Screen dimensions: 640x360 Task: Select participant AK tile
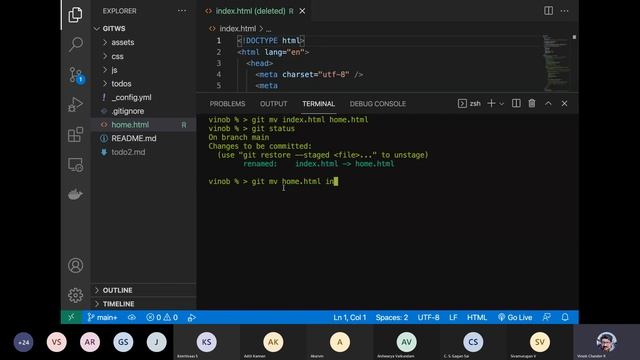coord(273,342)
